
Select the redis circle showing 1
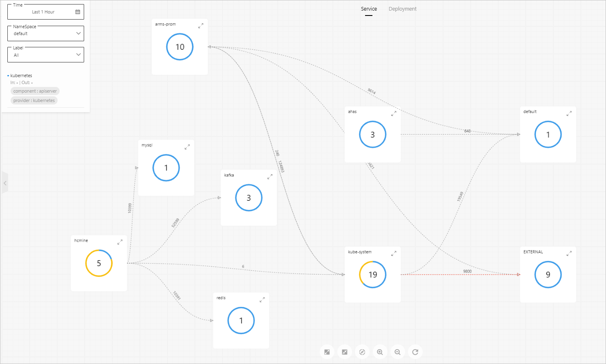pyautogui.click(x=241, y=321)
